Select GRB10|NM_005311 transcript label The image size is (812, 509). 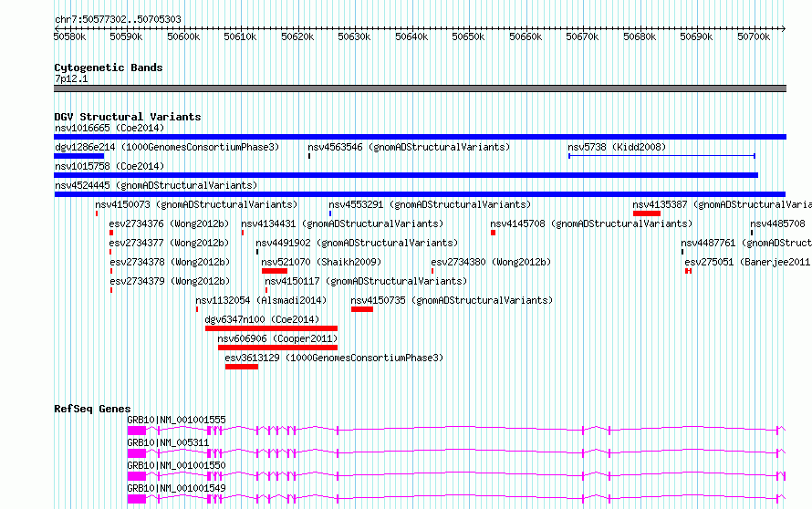168,442
